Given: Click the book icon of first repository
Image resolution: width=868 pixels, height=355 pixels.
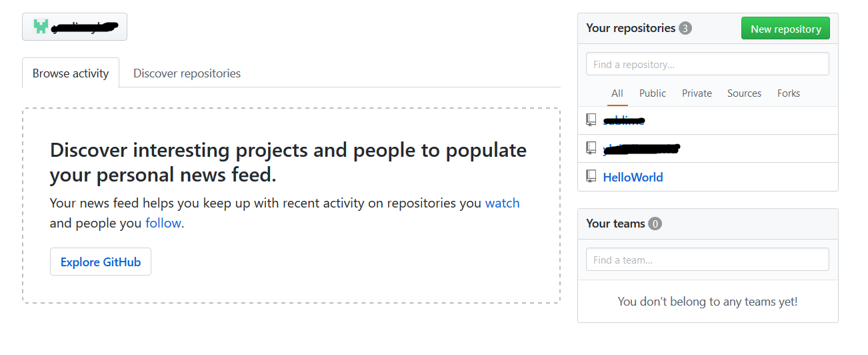Looking at the screenshot, I should [x=591, y=120].
